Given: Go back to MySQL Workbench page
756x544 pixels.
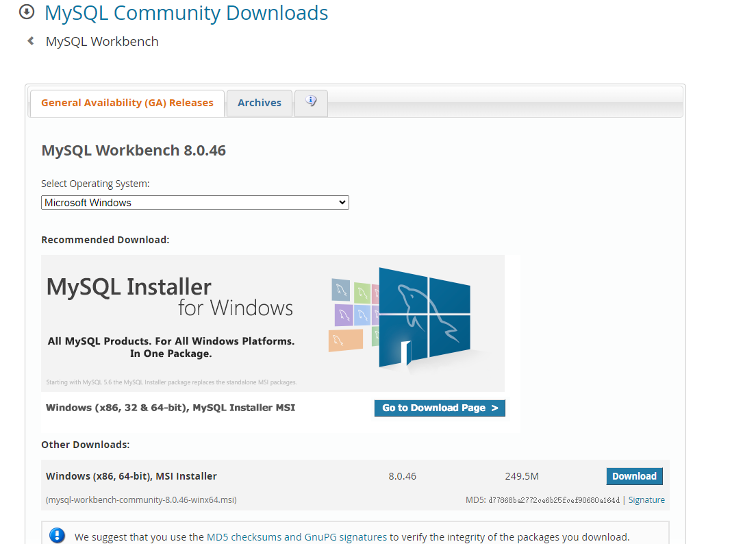Looking at the screenshot, I should point(102,42).
